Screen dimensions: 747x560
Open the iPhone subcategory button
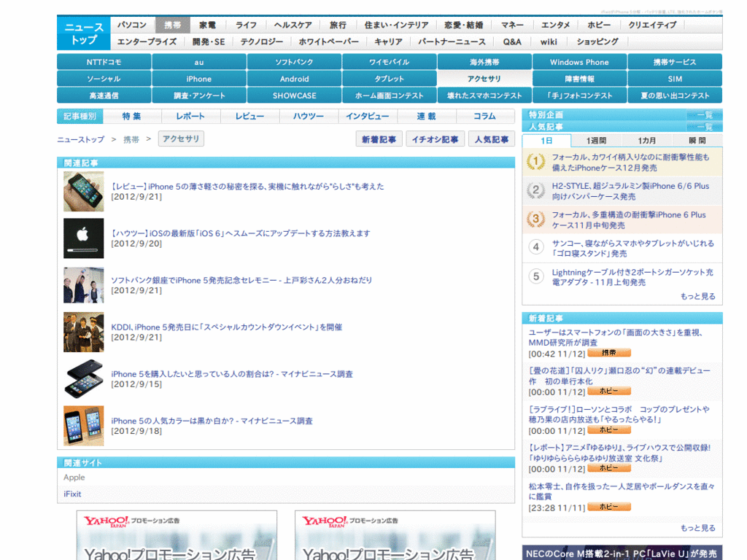click(x=199, y=79)
